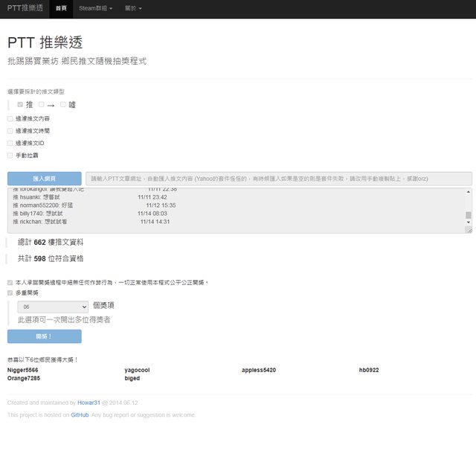
Task: Enable 過濾推文內容 filter checkbox
Action: (x=10, y=119)
